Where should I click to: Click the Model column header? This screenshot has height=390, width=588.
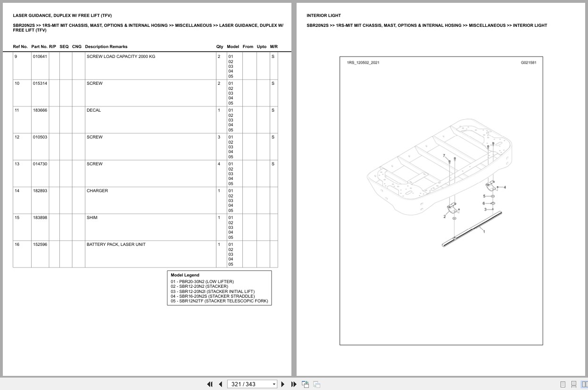[x=233, y=47]
